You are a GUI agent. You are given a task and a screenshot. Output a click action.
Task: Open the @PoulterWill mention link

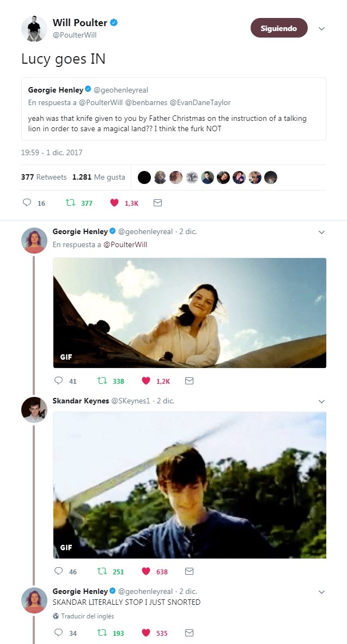pos(125,244)
